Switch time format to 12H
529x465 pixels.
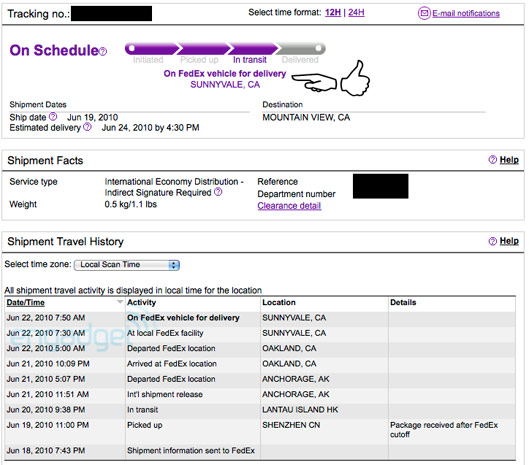[333, 12]
